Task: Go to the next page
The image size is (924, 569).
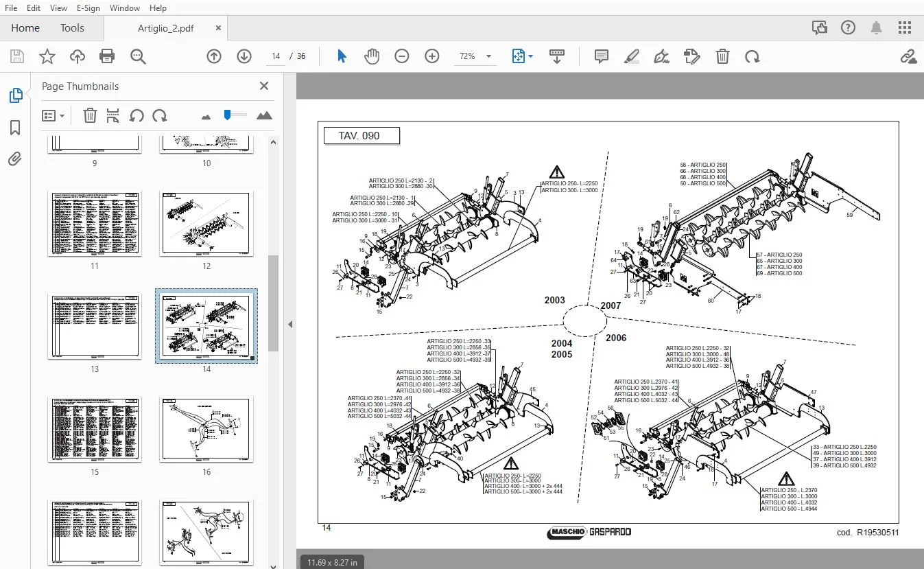Action: pyautogui.click(x=244, y=56)
